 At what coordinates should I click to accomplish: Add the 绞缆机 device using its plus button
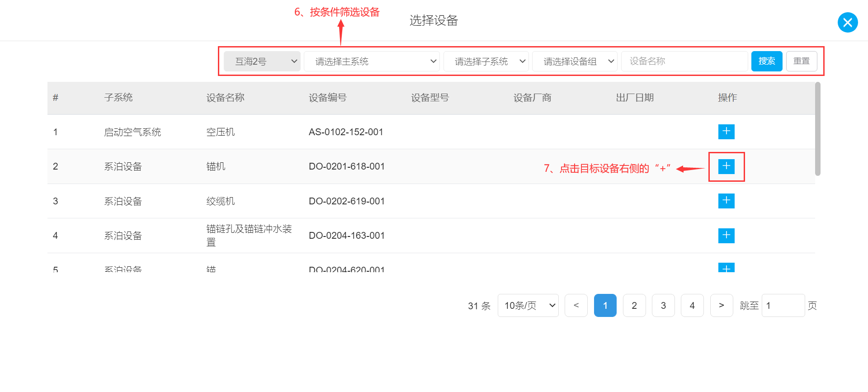[x=726, y=201]
